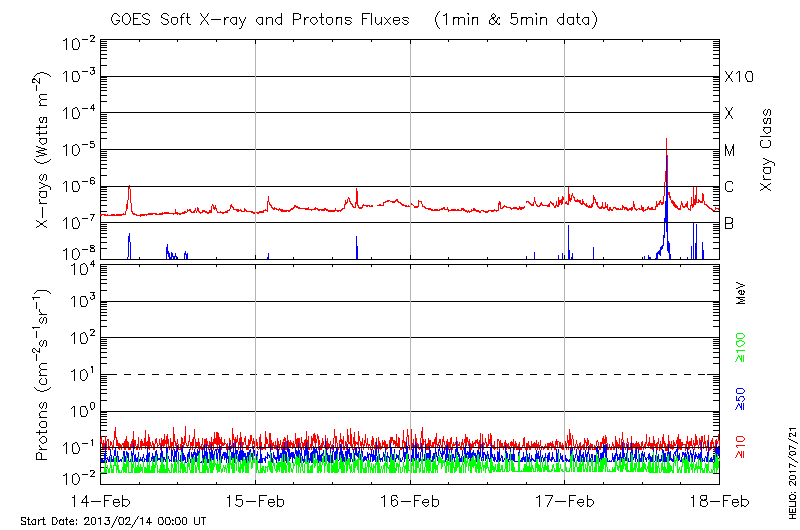Click the tallest red X-ray flare peak
This screenshot has width=800, height=530.
pyautogui.click(x=666, y=140)
